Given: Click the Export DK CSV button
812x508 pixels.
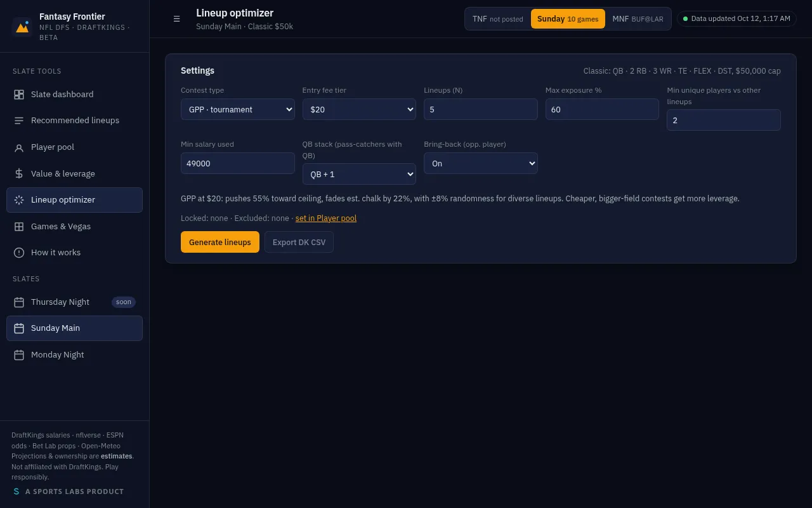Looking at the screenshot, I should coord(299,242).
